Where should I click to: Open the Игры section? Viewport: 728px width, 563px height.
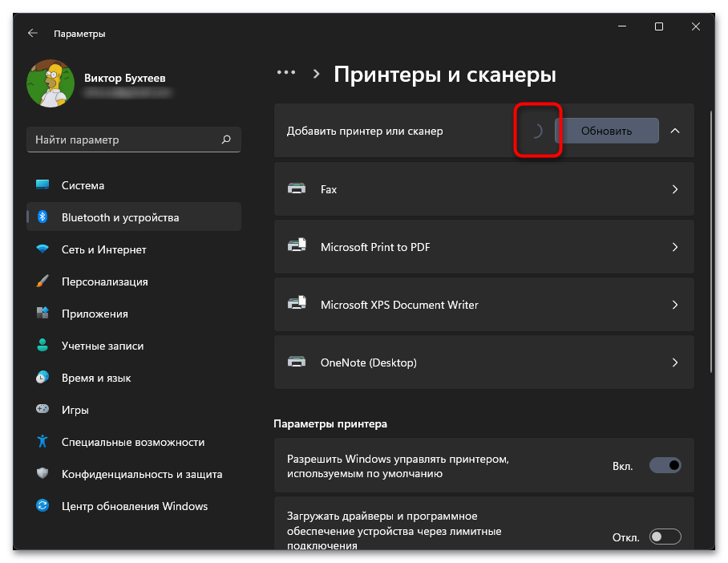pyautogui.click(x=134, y=409)
